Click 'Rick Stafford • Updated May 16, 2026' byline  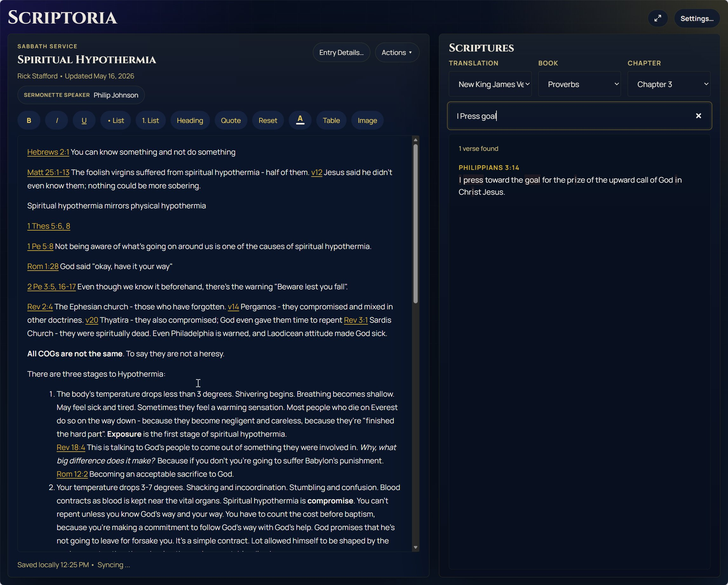[x=76, y=76]
